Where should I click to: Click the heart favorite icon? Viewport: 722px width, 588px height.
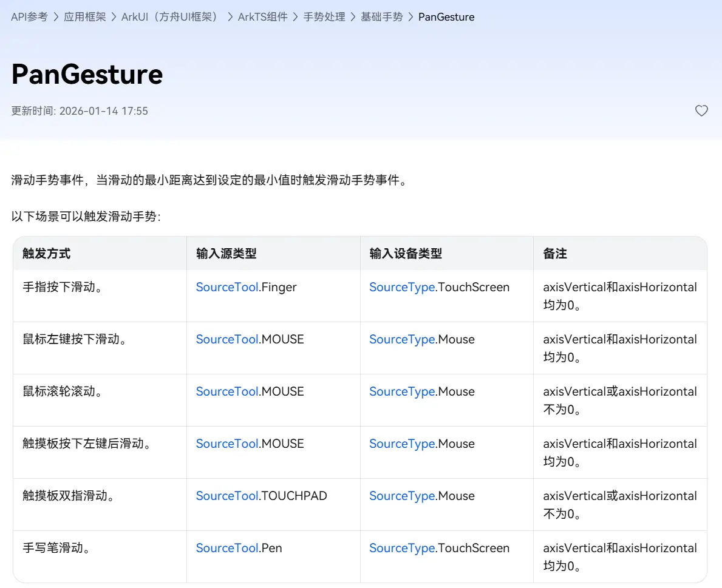701,111
